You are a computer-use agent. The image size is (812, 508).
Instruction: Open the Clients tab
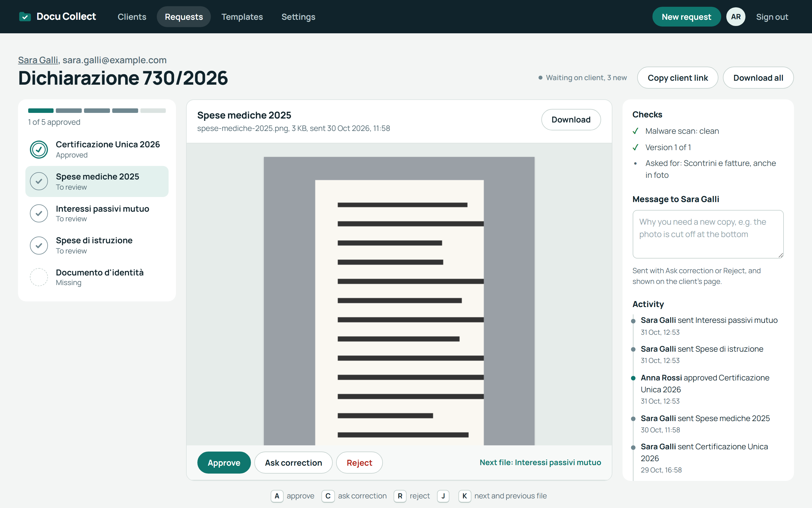[x=132, y=17]
